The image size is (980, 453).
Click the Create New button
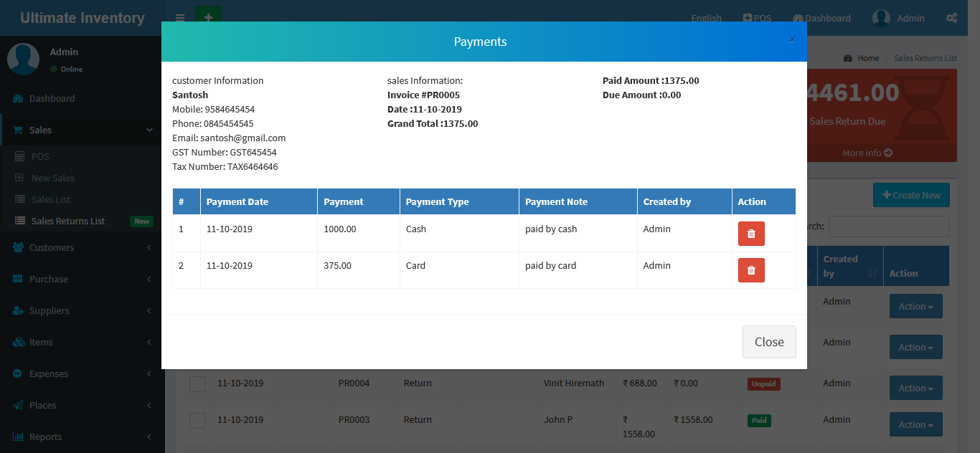click(x=911, y=195)
